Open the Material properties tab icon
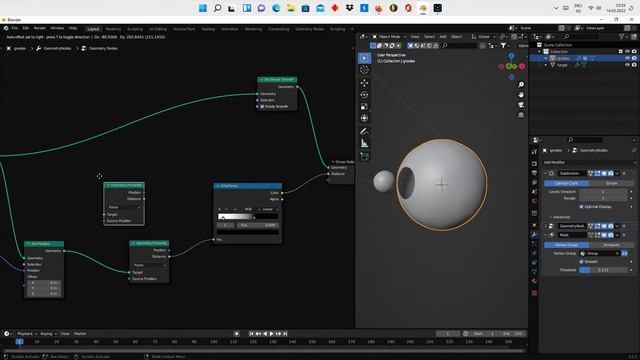 (534, 281)
